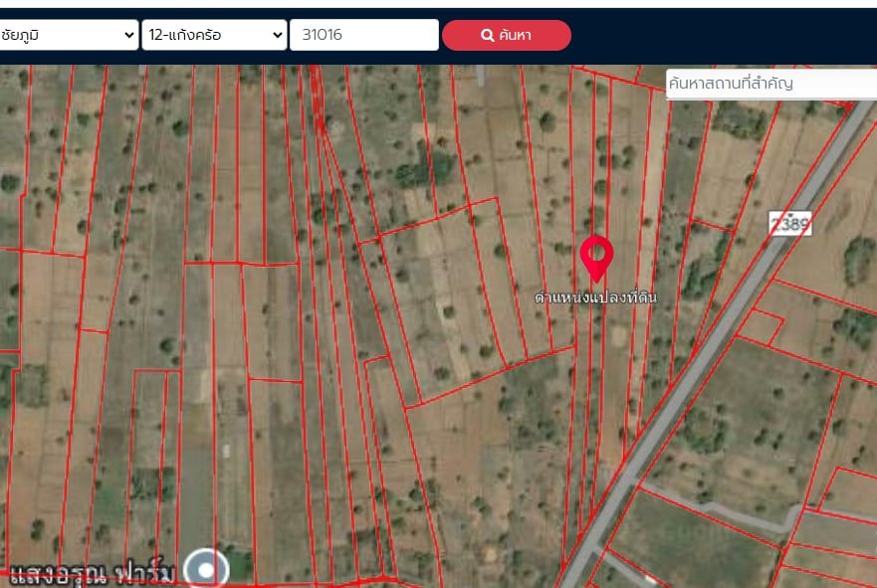877x588 pixels.
Task: Click the 2389 road number badge
Action: (789, 224)
